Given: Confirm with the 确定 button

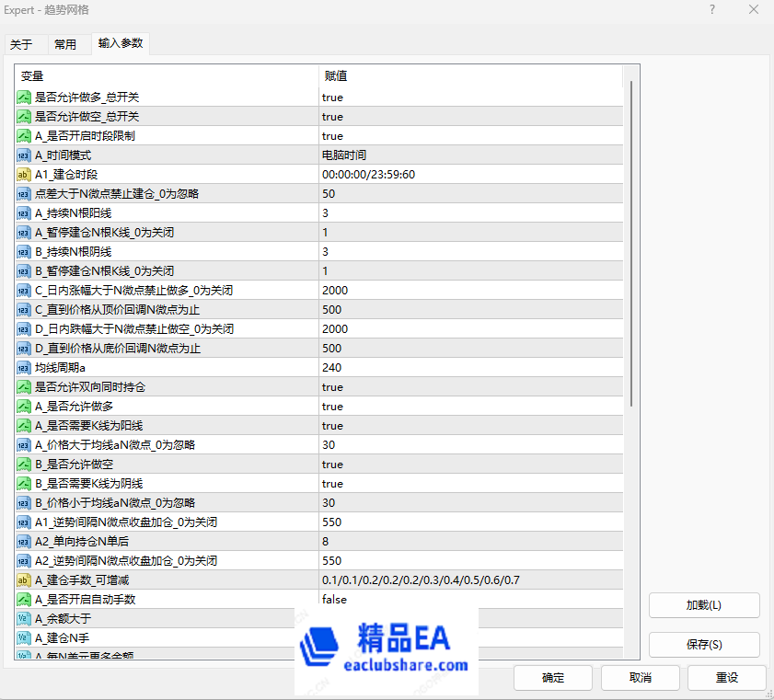Looking at the screenshot, I should pyautogui.click(x=553, y=678).
